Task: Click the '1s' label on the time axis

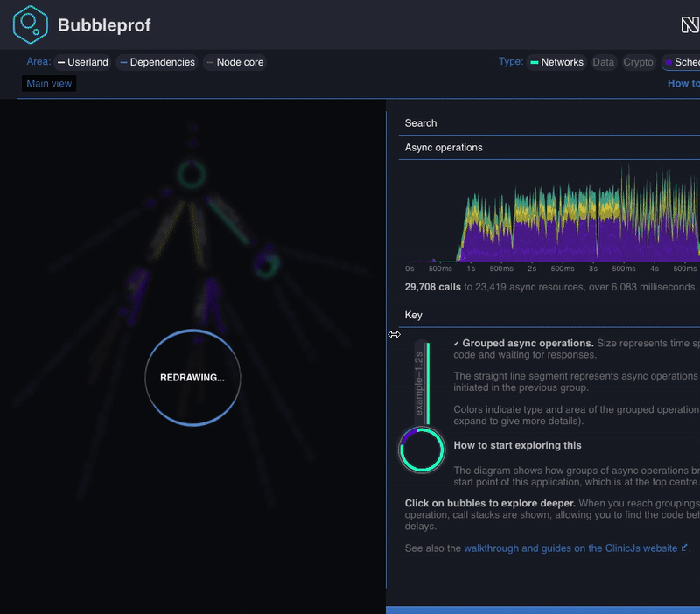Action: coord(471,269)
